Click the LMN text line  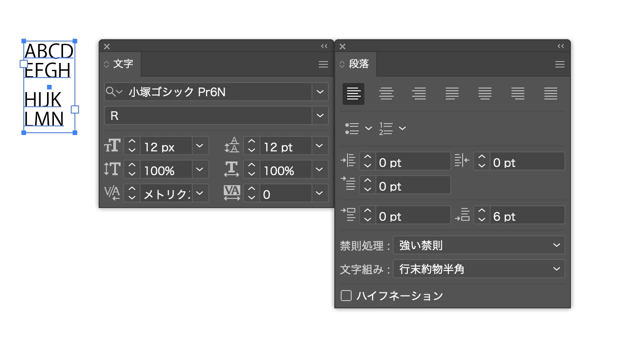44,119
